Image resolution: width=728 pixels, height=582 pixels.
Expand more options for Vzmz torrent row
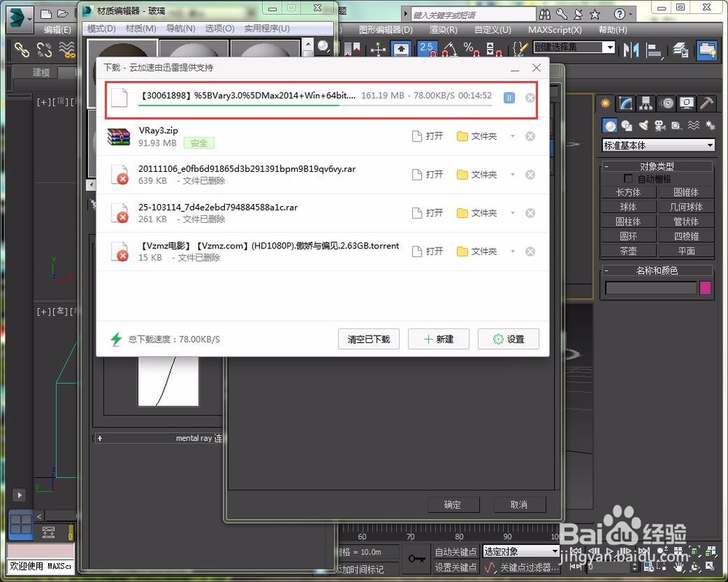tap(513, 251)
